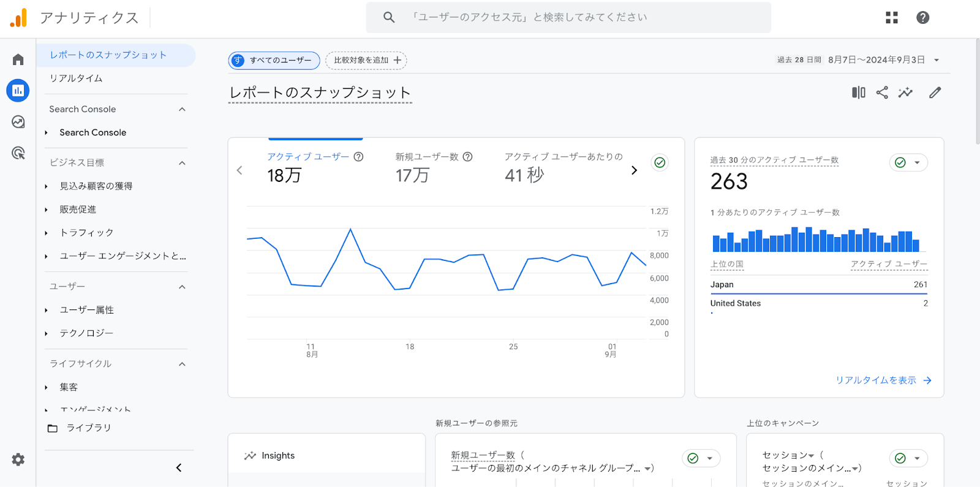Image resolution: width=980 pixels, height=487 pixels.
Task: Open the Google apps grid icon
Action: tap(892, 18)
